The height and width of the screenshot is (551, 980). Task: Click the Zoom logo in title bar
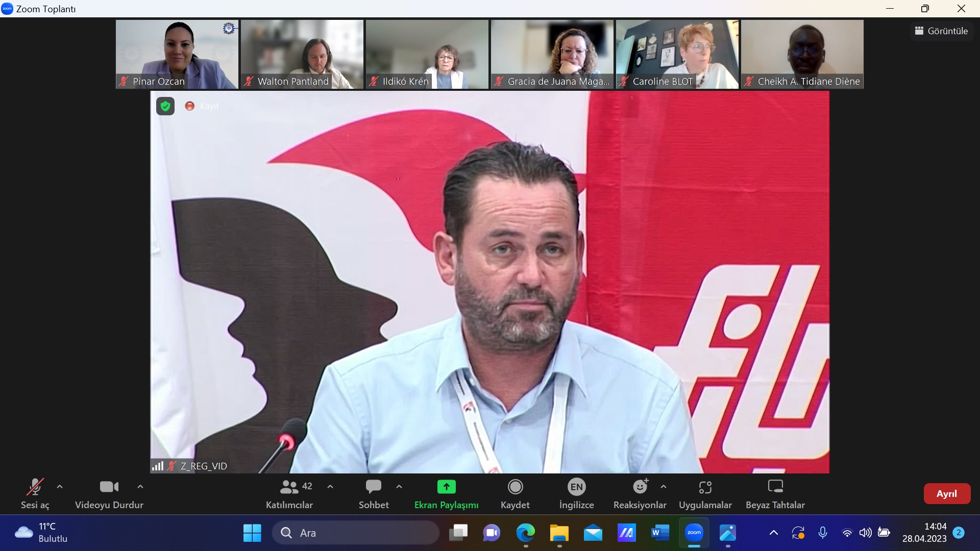[x=7, y=9]
